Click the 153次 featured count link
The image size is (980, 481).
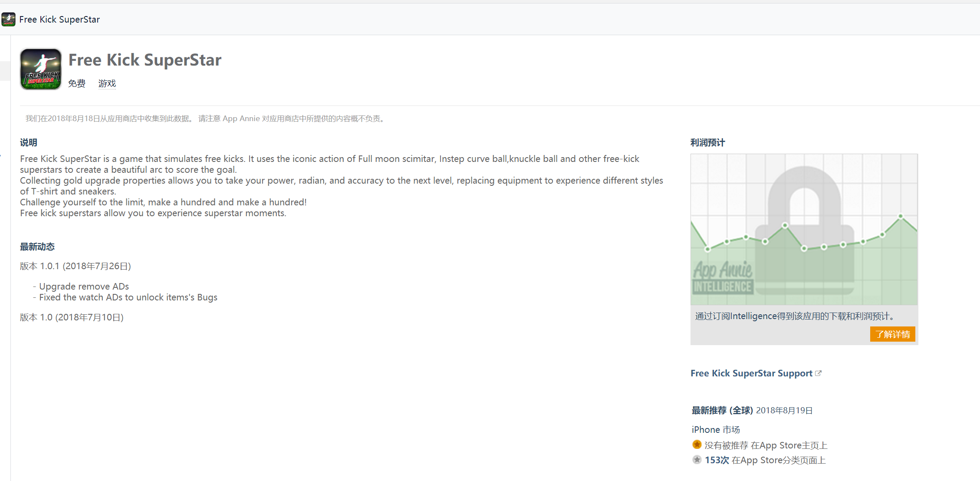717,460
